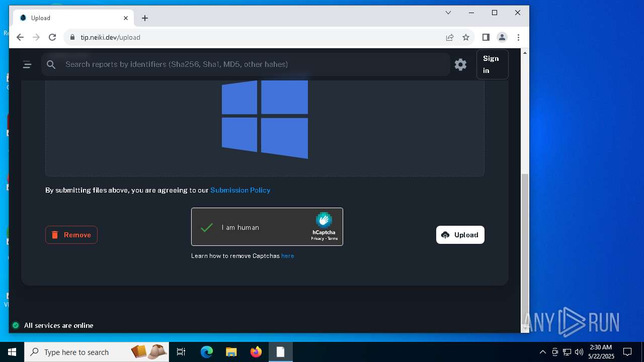
Task: Open hCaptcha Privacy link
Action: point(317,238)
